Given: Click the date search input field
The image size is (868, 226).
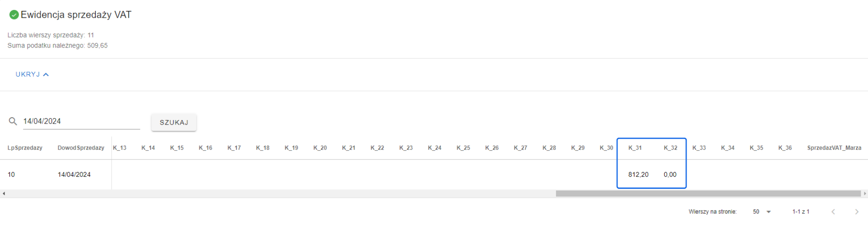Looking at the screenshot, I should (81, 121).
